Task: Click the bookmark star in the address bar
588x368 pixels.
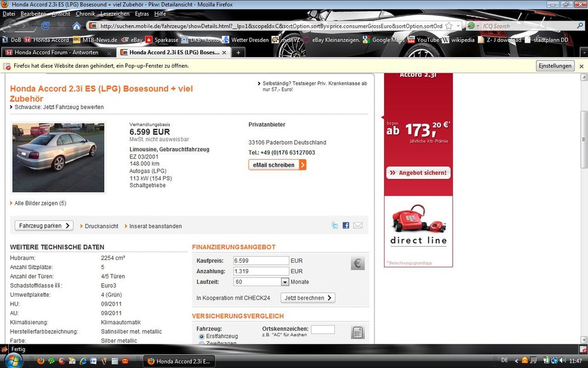Action: [x=449, y=26]
